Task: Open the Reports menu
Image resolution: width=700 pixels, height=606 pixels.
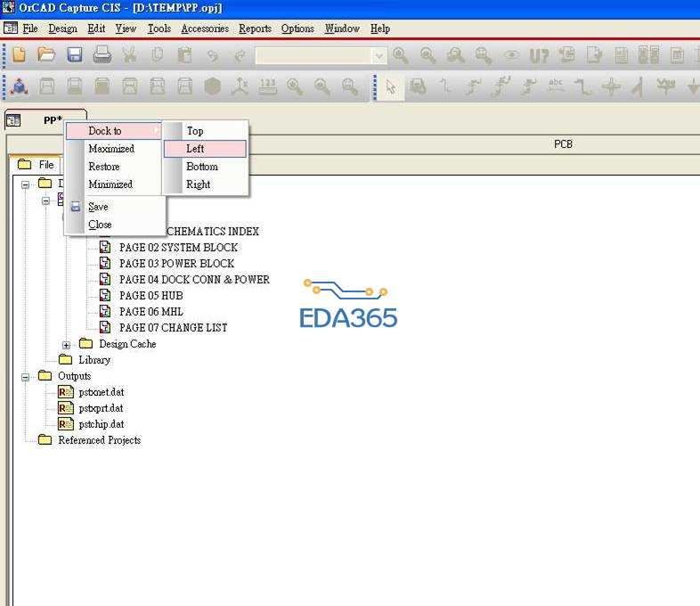Action: tap(255, 29)
